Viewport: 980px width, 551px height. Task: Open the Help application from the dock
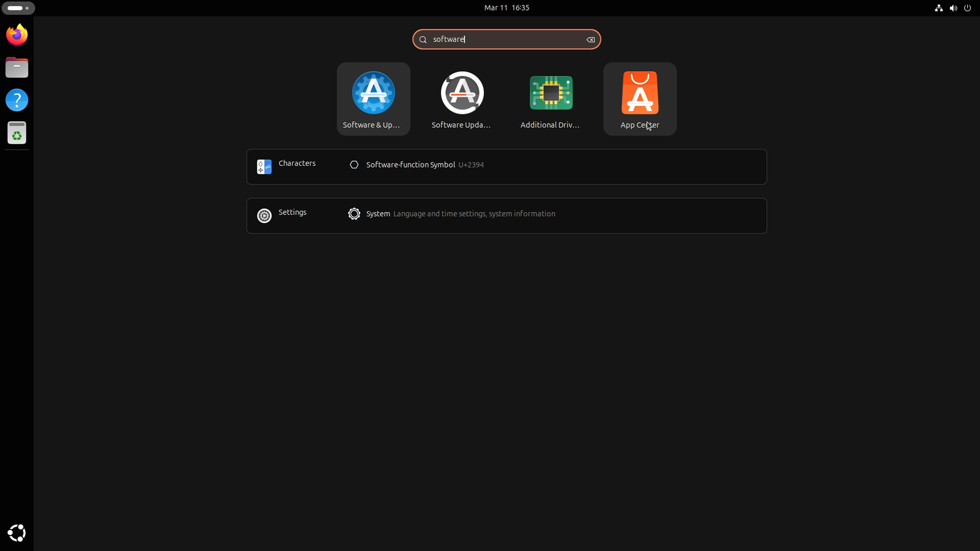17,100
